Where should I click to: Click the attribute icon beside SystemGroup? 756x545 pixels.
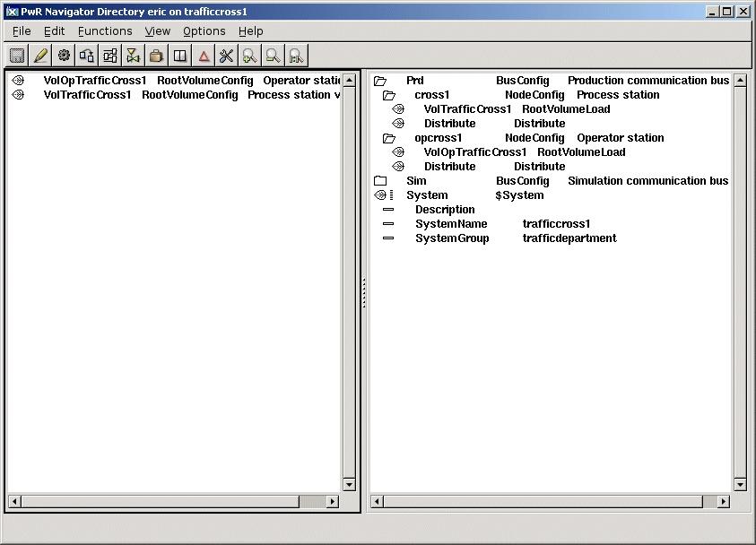click(x=388, y=238)
